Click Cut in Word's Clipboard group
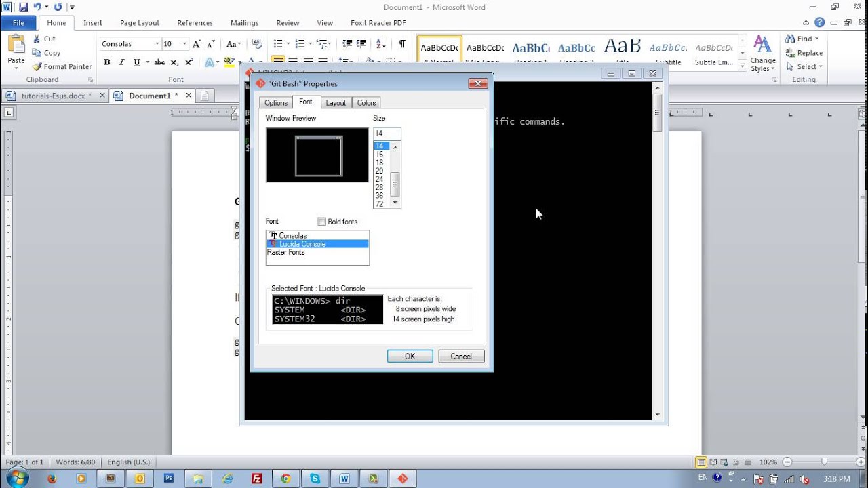 [x=44, y=39]
